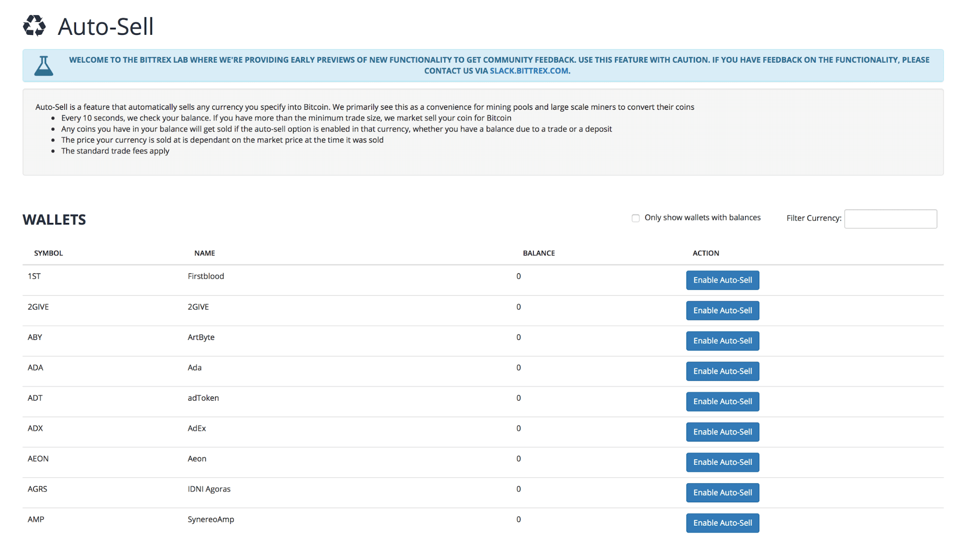Click the Filter Currency input field
The image size is (980, 535).
pyautogui.click(x=890, y=219)
